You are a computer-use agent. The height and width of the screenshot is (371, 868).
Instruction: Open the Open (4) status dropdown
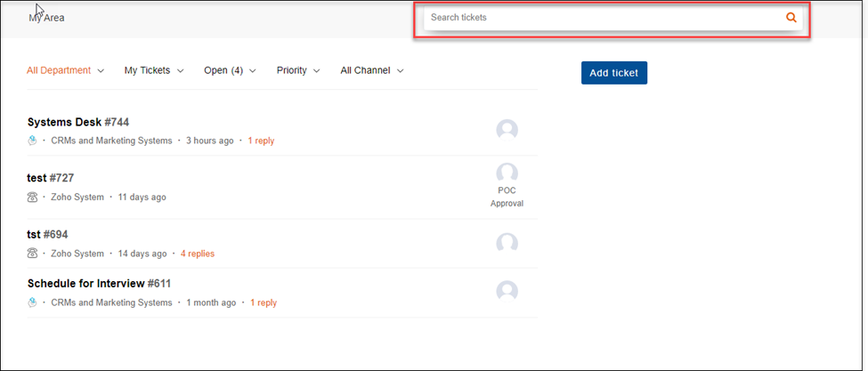pyautogui.click(x=230, y=70)
